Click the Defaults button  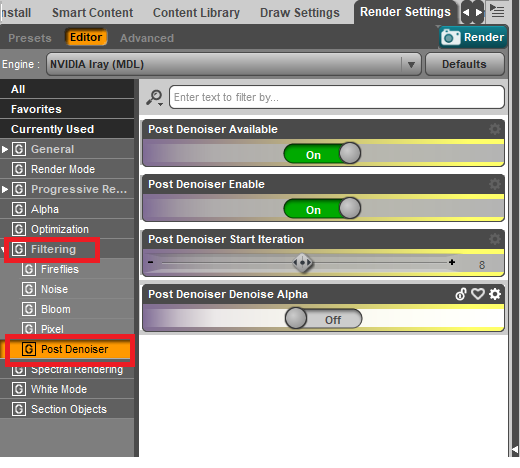465,64
